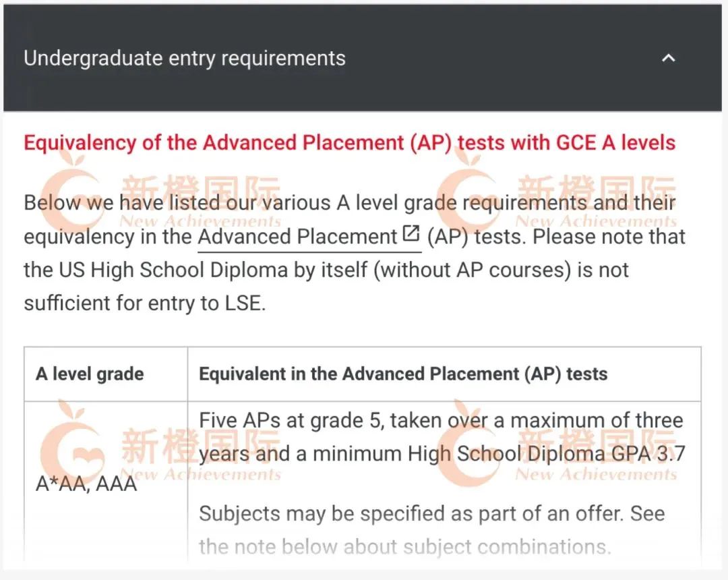Click the Below we have listed paragraph line
Image resolution: width=728 pixels, height=580 pixels.
coord(350,203)
